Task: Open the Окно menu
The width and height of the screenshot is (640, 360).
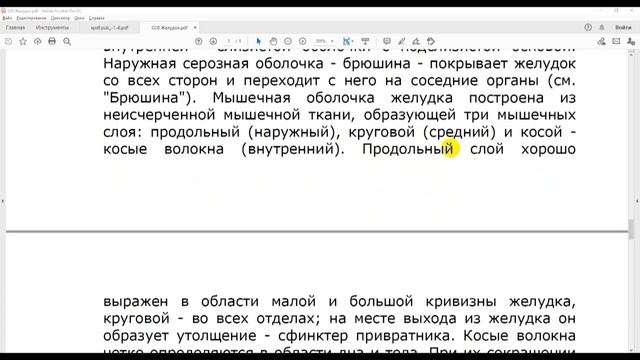Action: click(x=79, y=18)
